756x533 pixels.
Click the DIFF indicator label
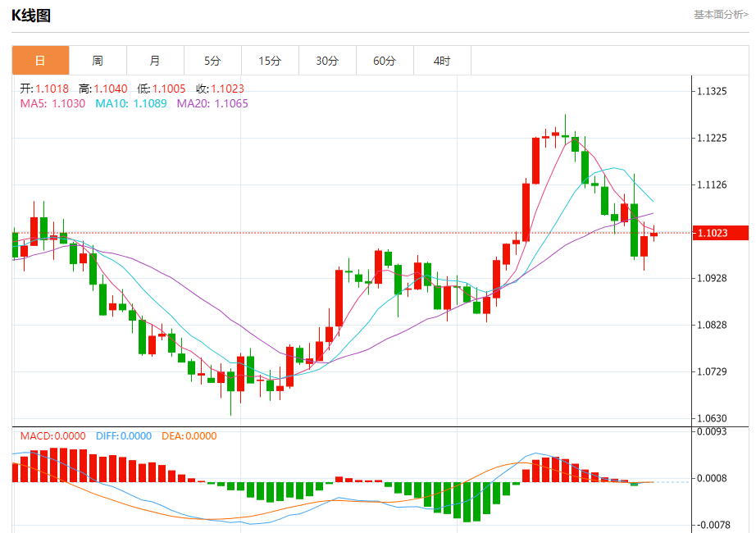124,436
